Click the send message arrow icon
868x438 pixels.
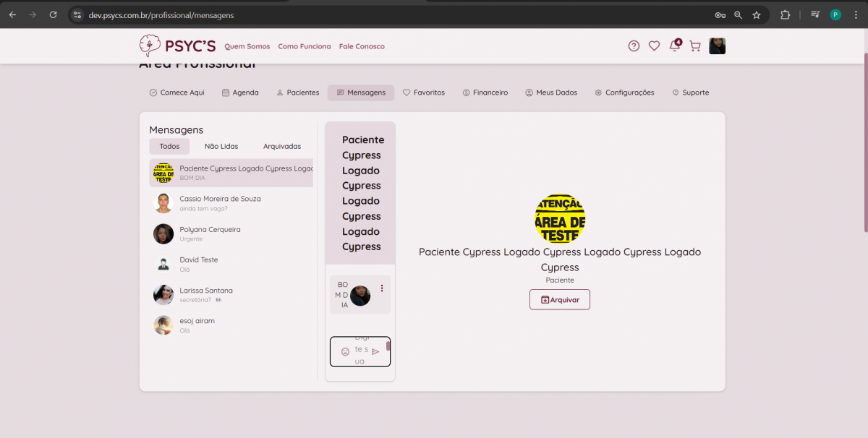pyautogui.click(x=375, y=352)
